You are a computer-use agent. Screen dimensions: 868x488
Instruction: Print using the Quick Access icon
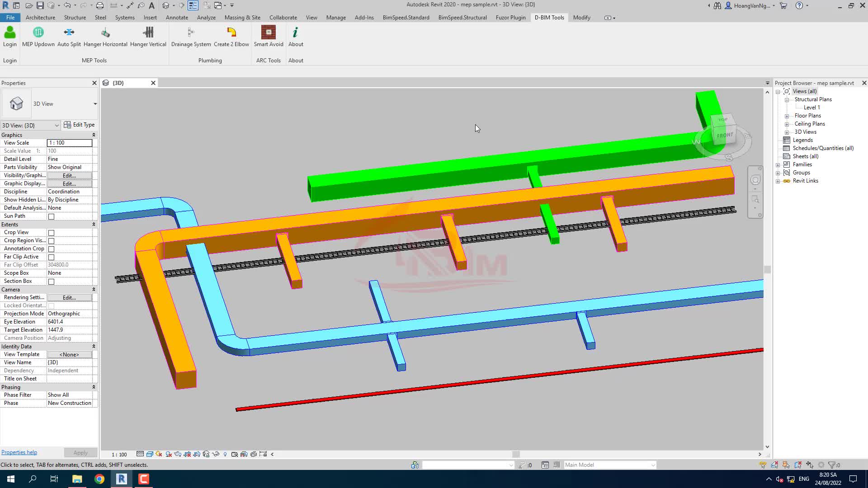[100, 5]
